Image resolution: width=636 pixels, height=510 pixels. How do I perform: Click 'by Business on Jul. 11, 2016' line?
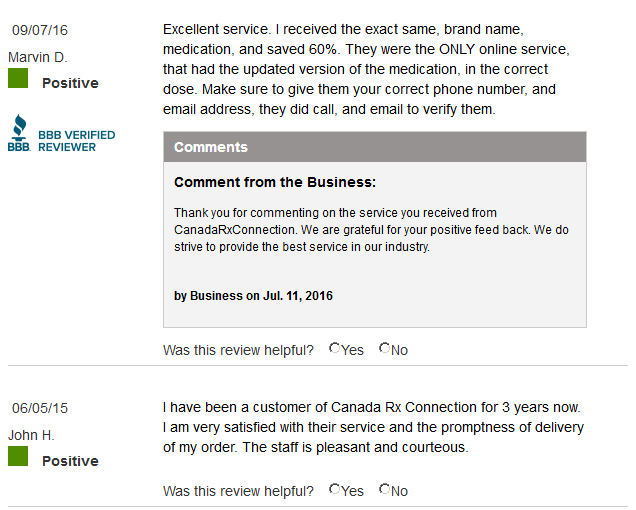pyautogui.click(x=254, y=296)
